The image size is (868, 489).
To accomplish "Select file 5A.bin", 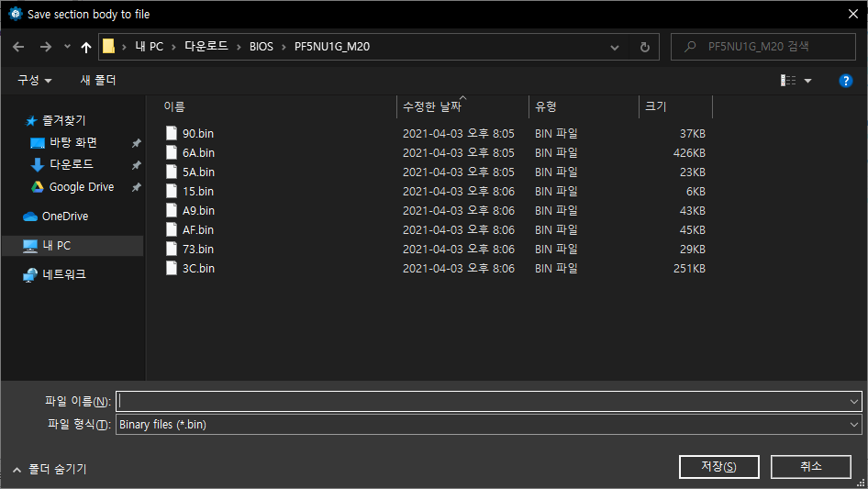I will pyautogui.click(x=198, y=172).
